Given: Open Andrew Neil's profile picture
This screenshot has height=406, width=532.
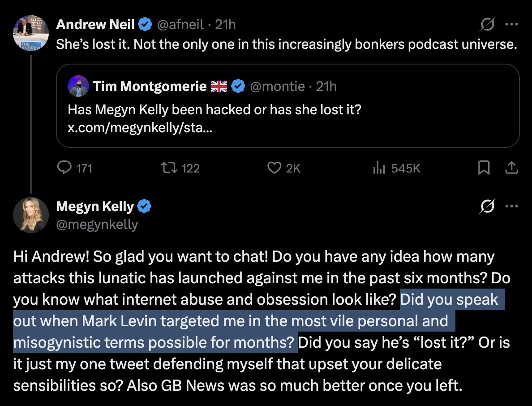Looking at the screenshot, I should tap(31, 33).
